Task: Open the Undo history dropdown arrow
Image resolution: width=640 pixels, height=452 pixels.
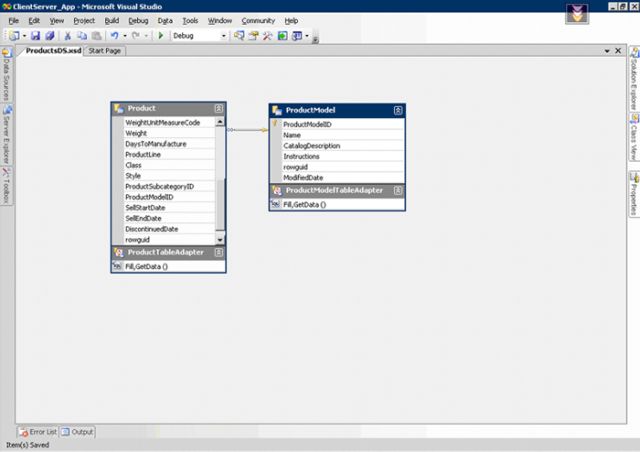Action: [125, 36]
